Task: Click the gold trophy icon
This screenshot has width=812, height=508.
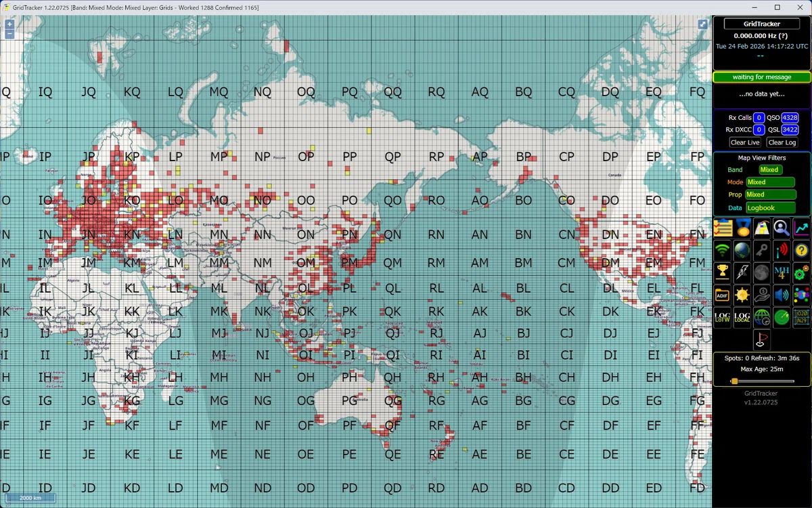Action: (722, 273)
